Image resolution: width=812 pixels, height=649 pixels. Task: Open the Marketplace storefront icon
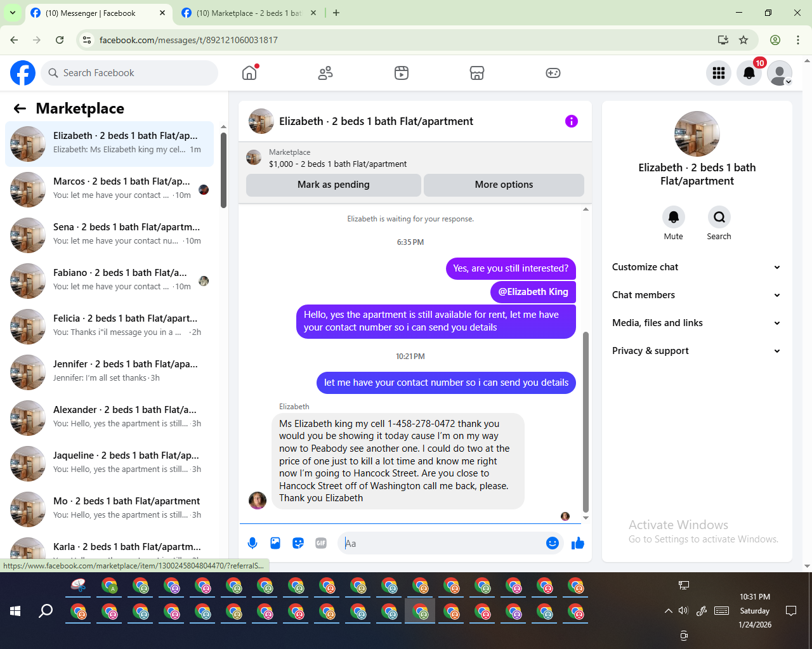tap(477, 73)
